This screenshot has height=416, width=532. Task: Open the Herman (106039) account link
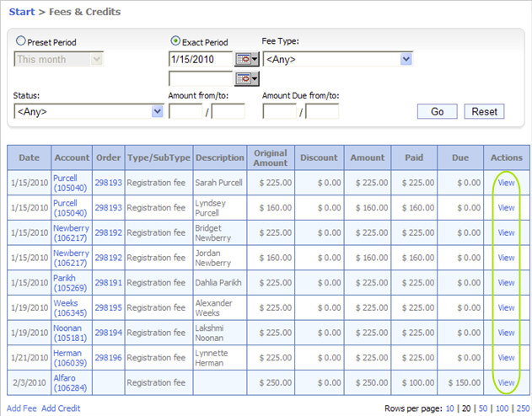[70, 358]
